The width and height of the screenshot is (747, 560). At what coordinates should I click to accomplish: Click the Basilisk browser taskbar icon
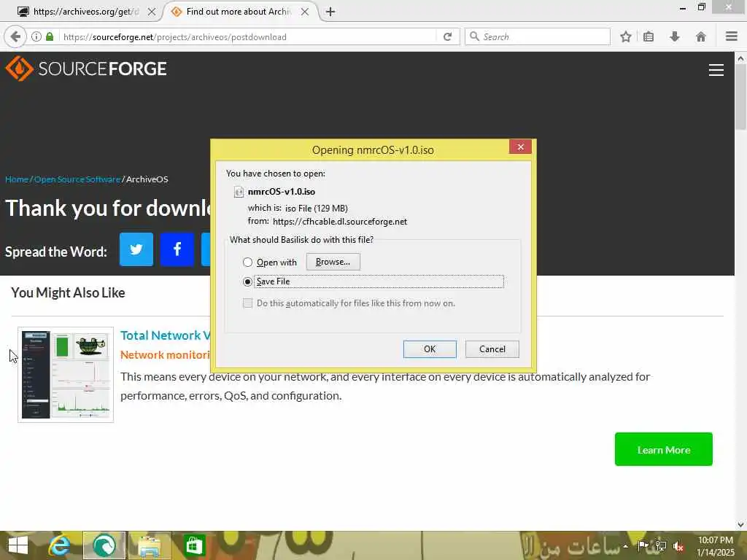tap(104, 545)
